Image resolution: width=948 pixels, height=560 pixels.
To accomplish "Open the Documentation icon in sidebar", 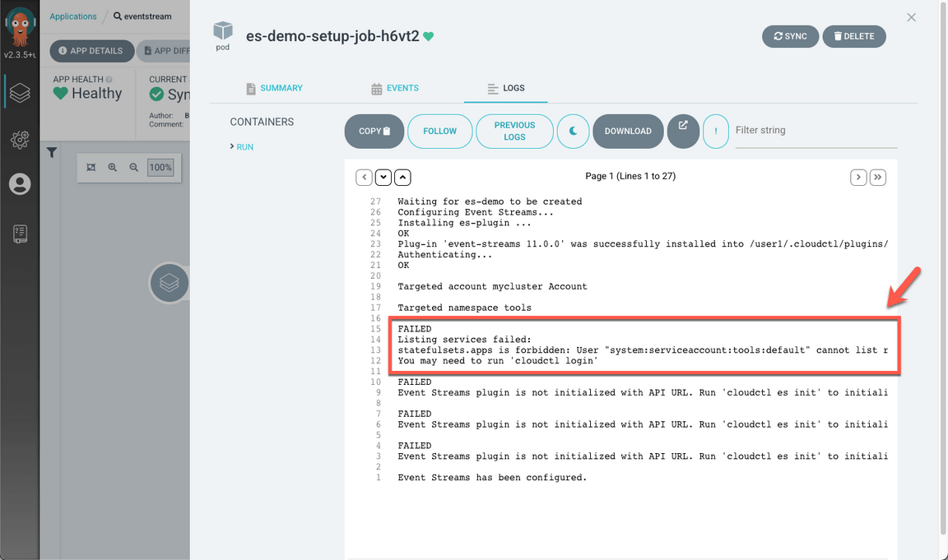I will 20,234.
